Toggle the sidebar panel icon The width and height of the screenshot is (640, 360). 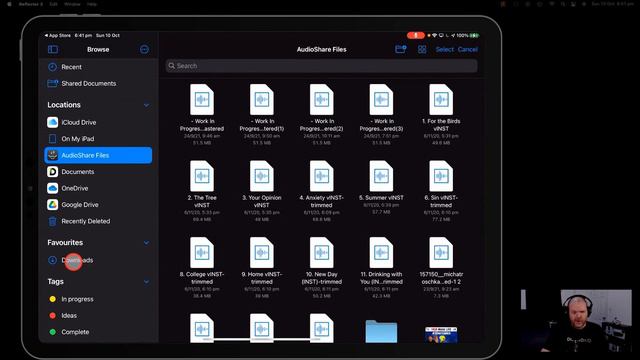click(x=53, y=49)
